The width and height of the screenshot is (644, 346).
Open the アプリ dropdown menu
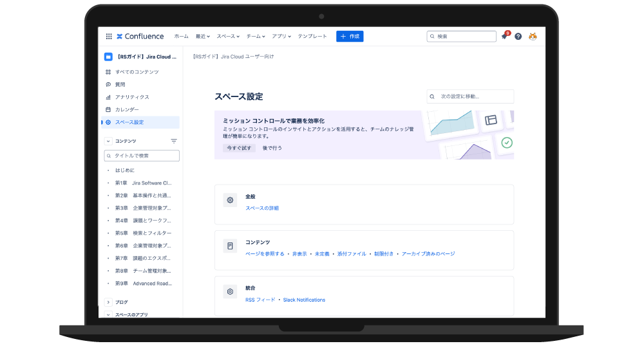pyautogui.click(x=281, y=37)
